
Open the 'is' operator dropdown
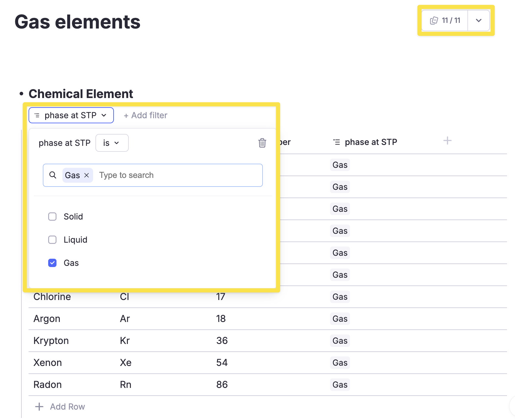[x=112, y=143]
